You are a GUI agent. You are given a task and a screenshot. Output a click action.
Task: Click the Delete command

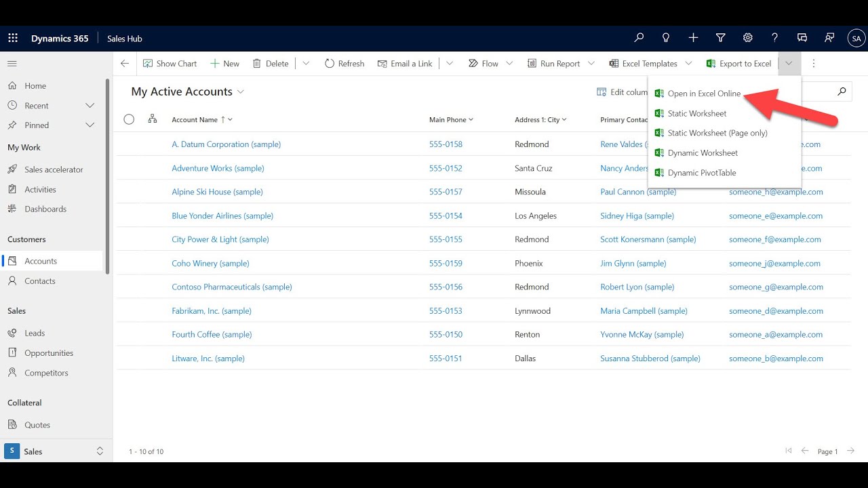[271, 64]
